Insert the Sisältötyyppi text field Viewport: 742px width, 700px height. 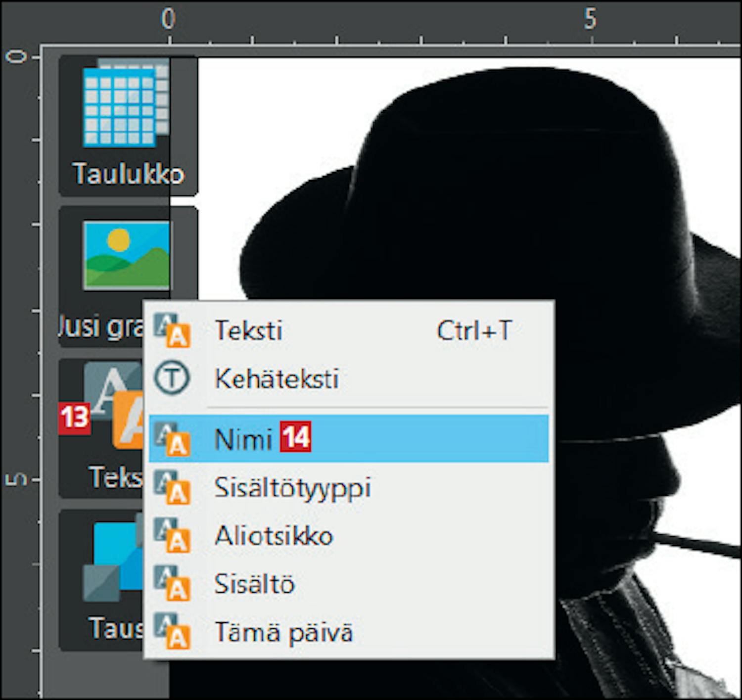click(293, 488)
